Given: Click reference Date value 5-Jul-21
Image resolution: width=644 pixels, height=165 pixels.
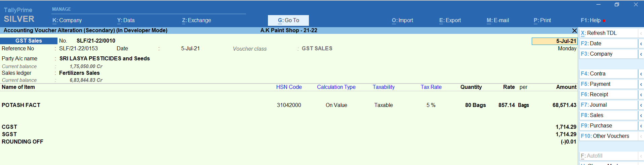Looking at the screenshot, I should (x=190, y=48).
